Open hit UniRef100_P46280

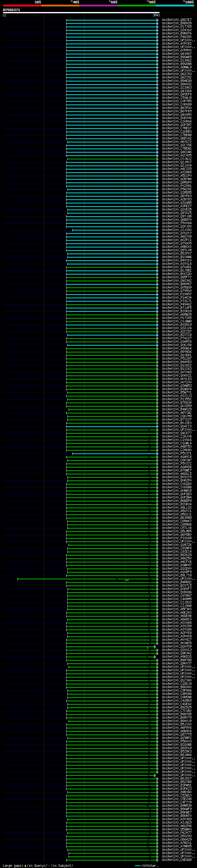177,37
